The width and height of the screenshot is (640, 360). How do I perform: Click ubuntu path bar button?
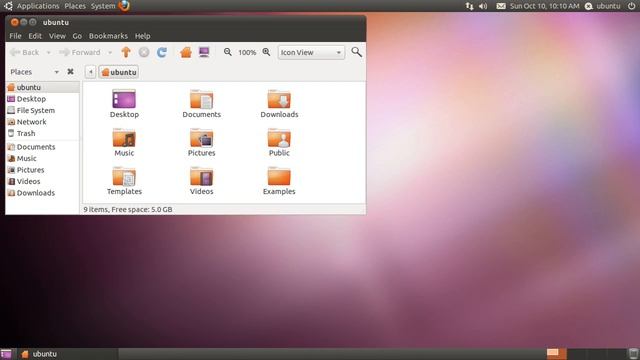click(119, 72)
